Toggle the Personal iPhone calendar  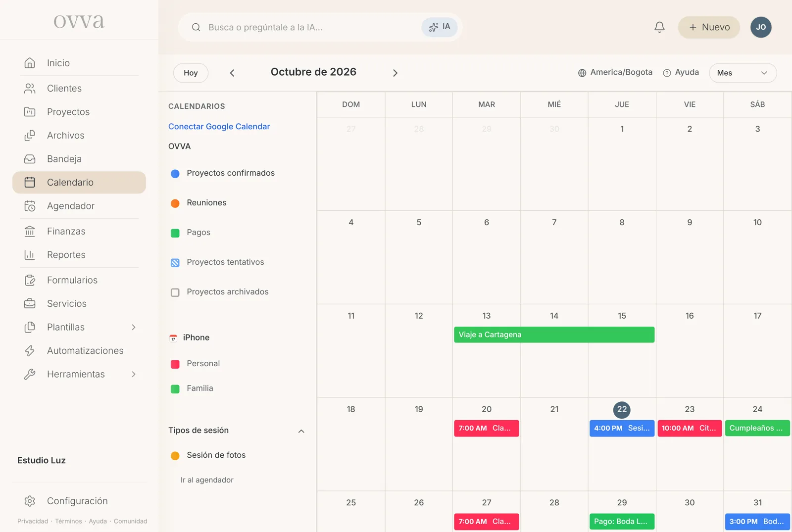point(175,364)
